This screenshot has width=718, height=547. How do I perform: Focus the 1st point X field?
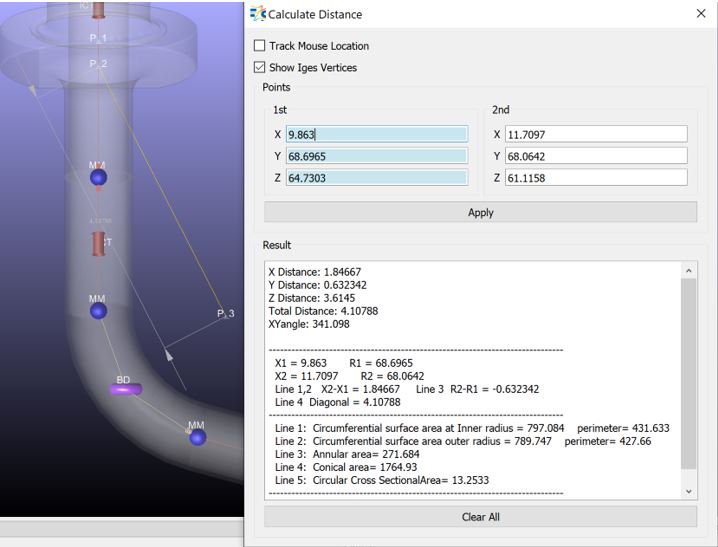click(376, 134)
